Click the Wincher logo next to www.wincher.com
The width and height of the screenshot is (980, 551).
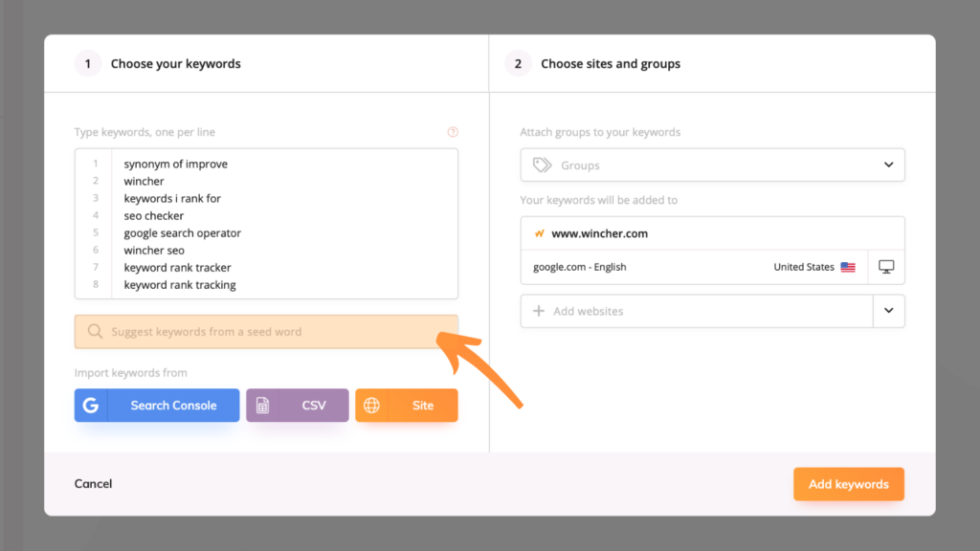coord(540,233)
